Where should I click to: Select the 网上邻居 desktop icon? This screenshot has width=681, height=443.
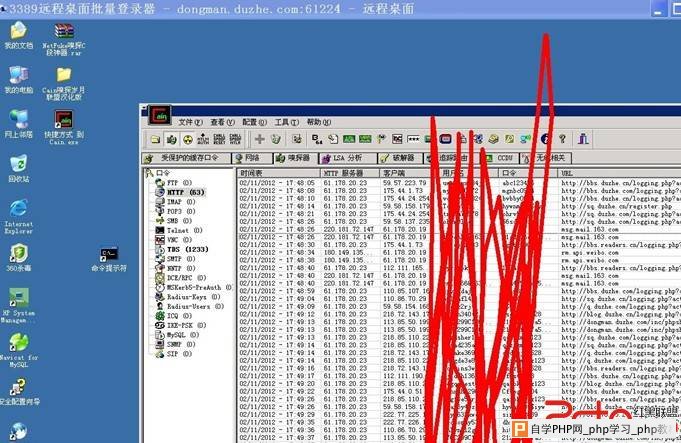coord(19,124)
